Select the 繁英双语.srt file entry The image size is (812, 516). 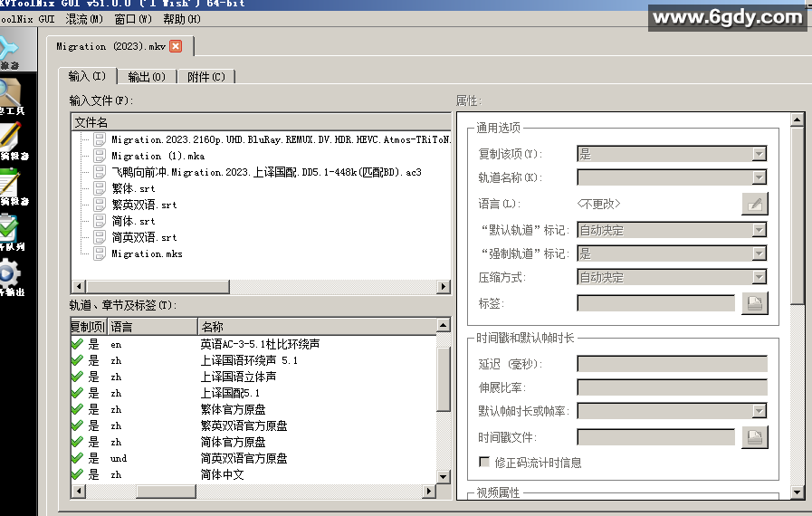pyautogui.click(x=144, y=205)
